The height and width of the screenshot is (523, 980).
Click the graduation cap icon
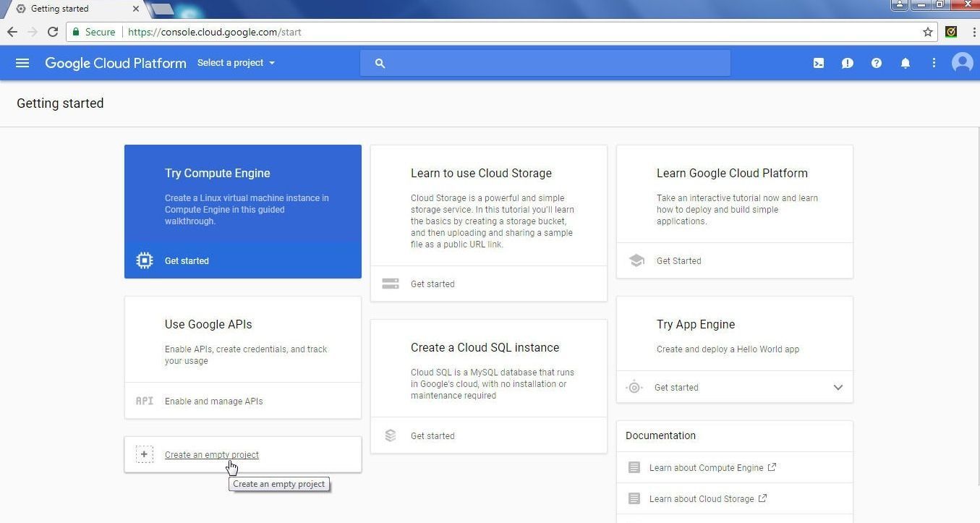pyautogui.click(x=636, y=260)
